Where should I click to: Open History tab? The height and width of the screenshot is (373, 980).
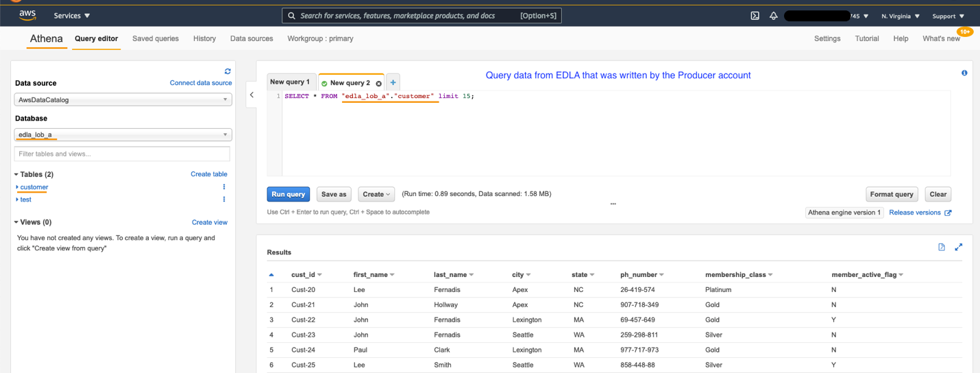[204, 39]
